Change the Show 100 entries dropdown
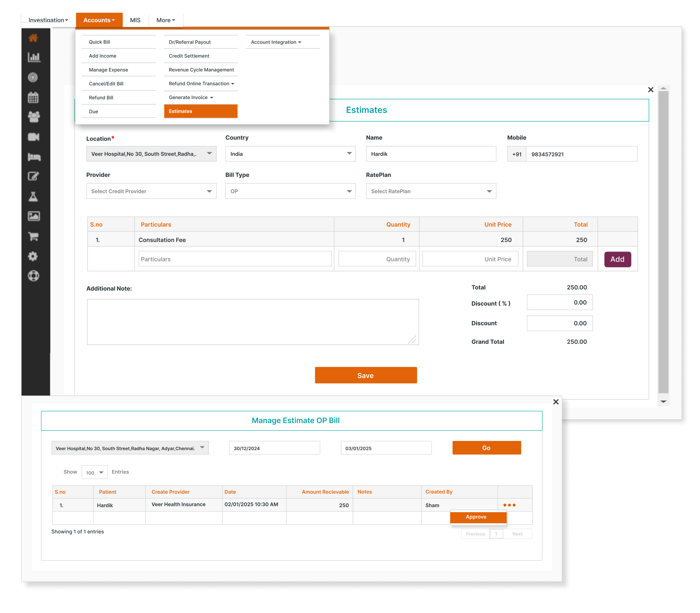700x613 pixels. [x=95, y=473]
